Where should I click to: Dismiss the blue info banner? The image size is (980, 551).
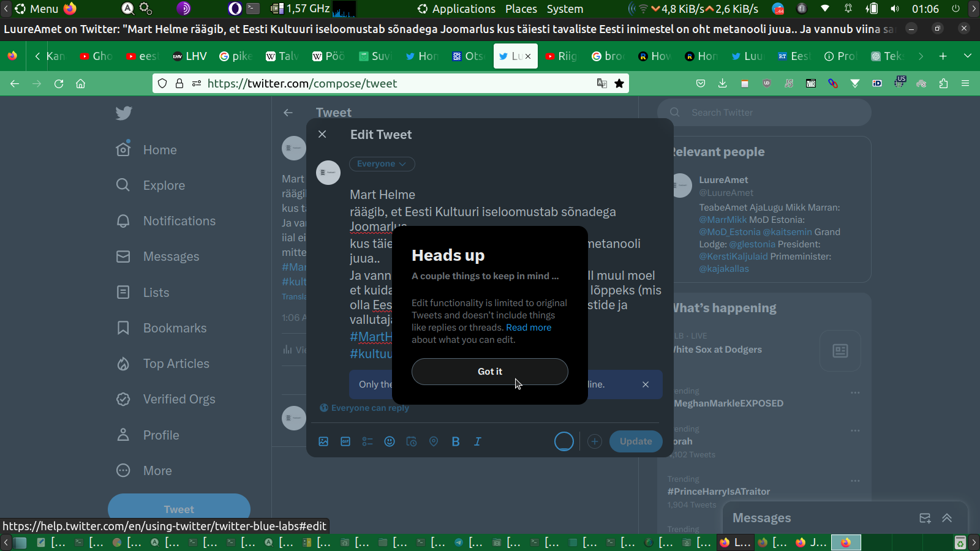click(x=646, y=384)
